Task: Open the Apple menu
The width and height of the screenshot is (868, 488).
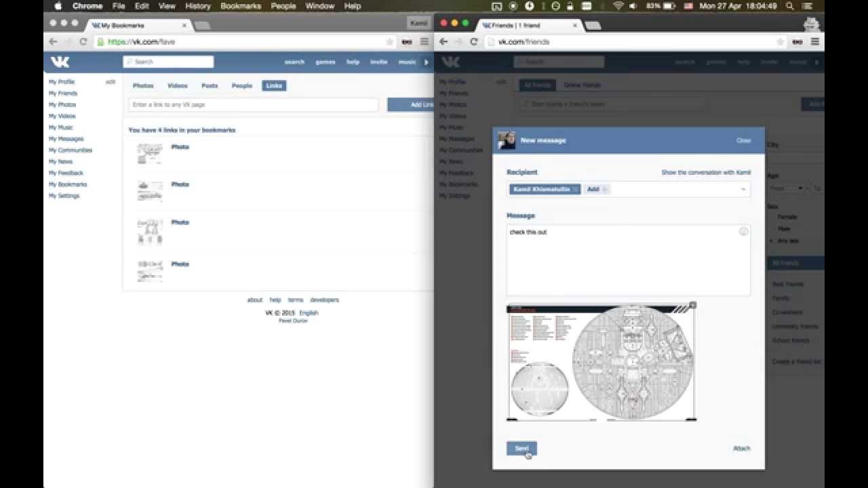Action: click(58, 6)
